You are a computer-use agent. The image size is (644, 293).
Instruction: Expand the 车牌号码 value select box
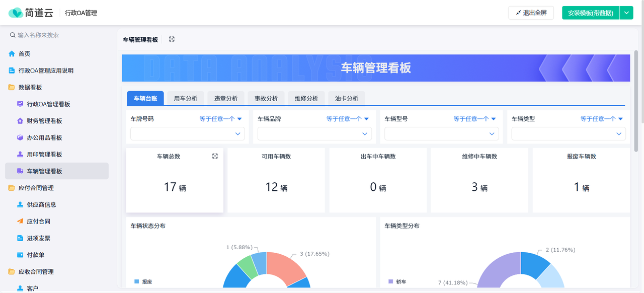point(188,133)
